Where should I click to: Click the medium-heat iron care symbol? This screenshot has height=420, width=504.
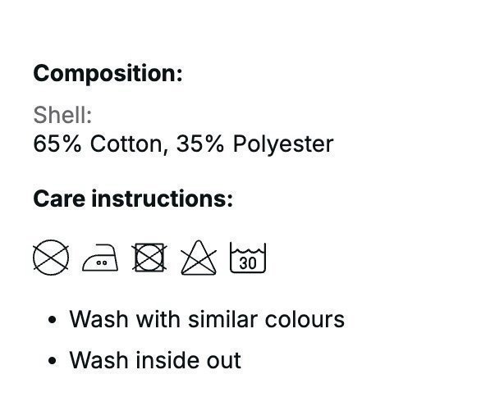click(x=101, y=259)
